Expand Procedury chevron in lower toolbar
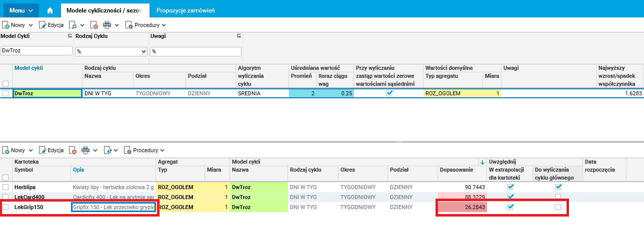 [162, 151]
